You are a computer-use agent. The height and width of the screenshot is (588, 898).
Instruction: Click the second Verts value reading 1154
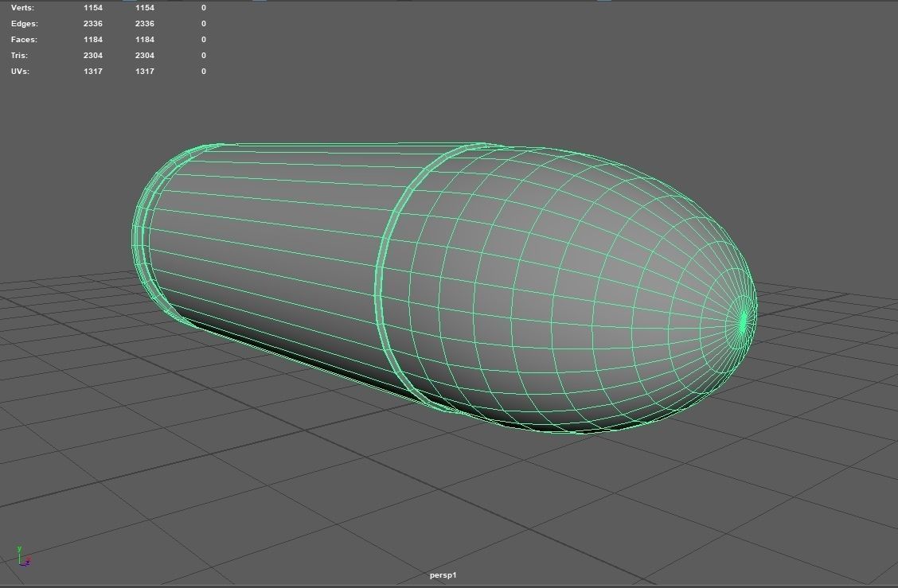point(143,7)
